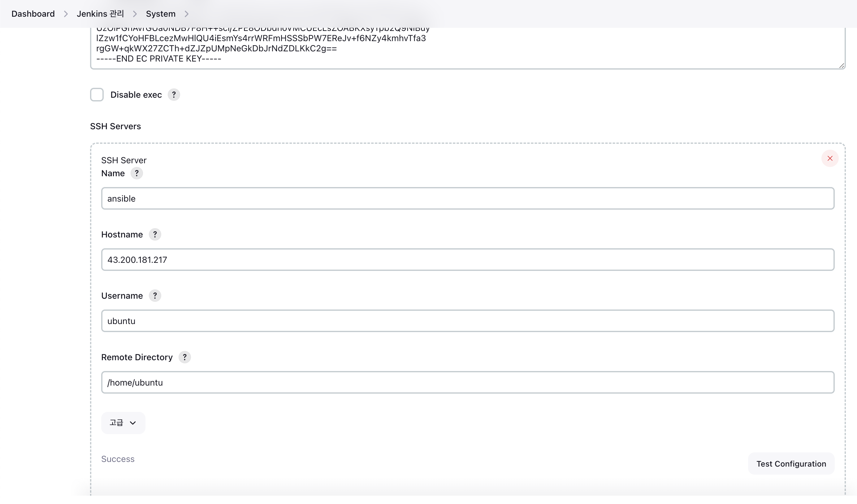Click the Success status text

[x=118, y=459]
